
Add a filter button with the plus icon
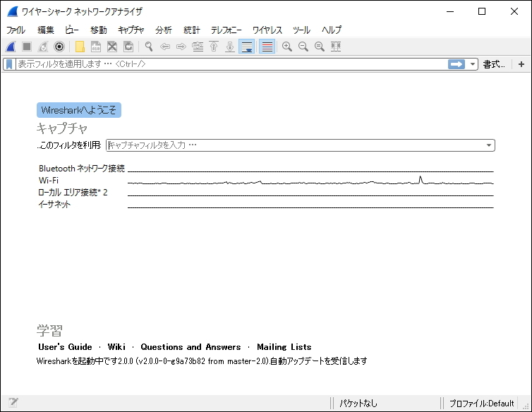(x=521, y=64)
